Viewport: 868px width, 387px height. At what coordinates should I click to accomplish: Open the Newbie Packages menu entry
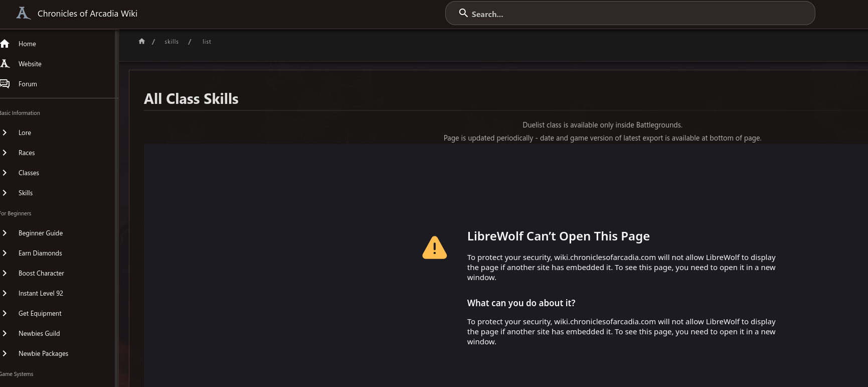pyautogui.click(x=43, y=353)
